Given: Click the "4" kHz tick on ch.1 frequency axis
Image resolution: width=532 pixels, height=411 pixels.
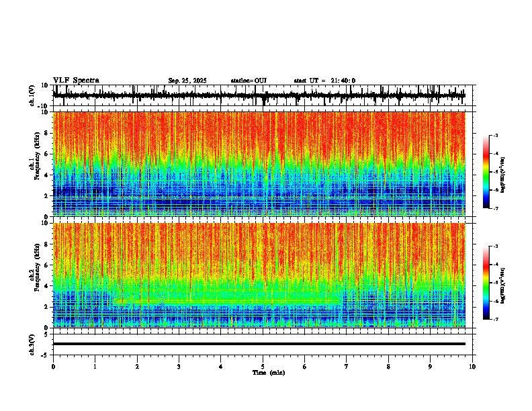Looking at the screenshot, I should coord(46,175).
